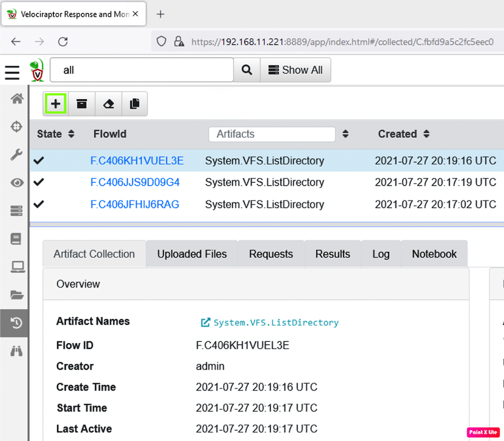The image size is (504, 441).
Task: Open the eye Server Events sidebar icon
Action: pos(16,183)
